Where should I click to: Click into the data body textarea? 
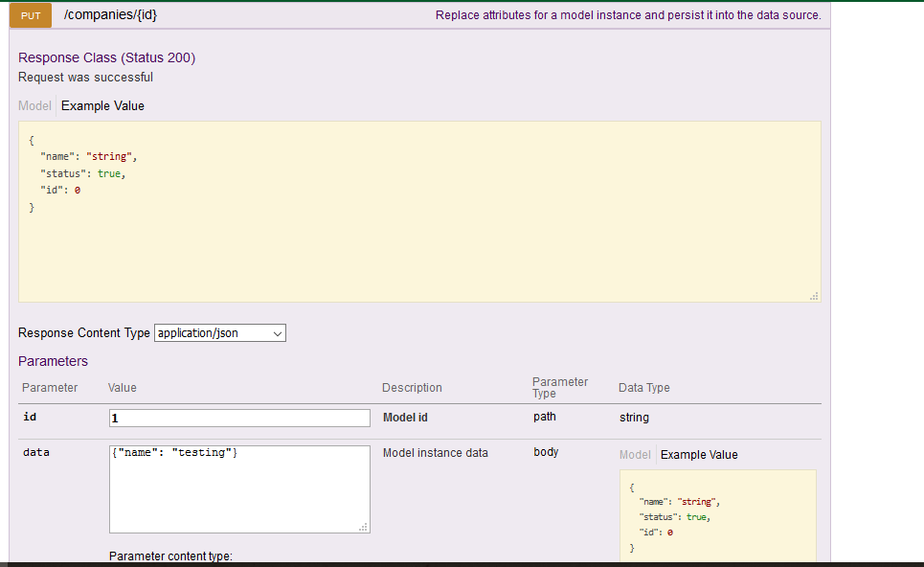click(x=239, y=489)
